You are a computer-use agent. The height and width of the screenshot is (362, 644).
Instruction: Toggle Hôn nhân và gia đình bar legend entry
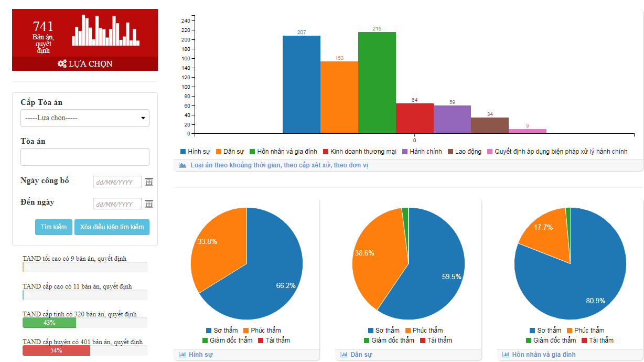click(x=283, y=152)
